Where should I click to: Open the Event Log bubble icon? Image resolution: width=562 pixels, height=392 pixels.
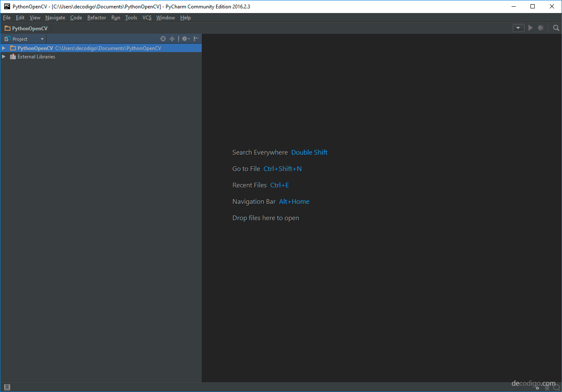[557, 387]
